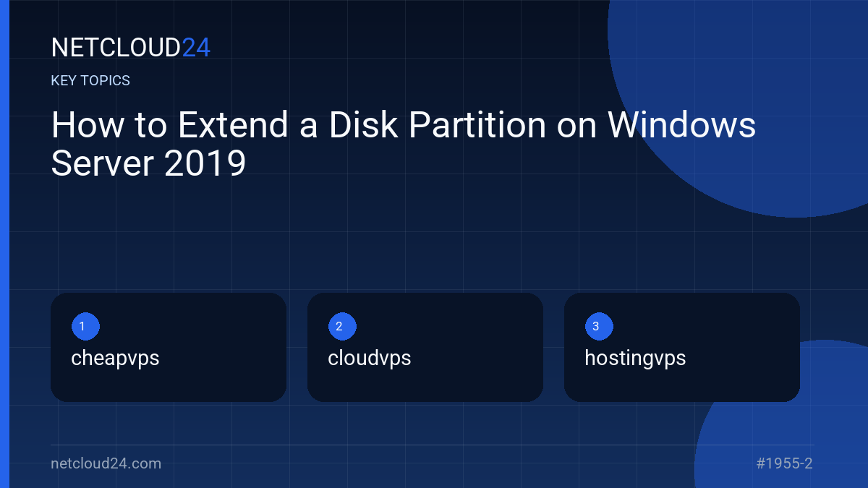Click the number 2 badge on the cloudvps card

coord(342,327)
